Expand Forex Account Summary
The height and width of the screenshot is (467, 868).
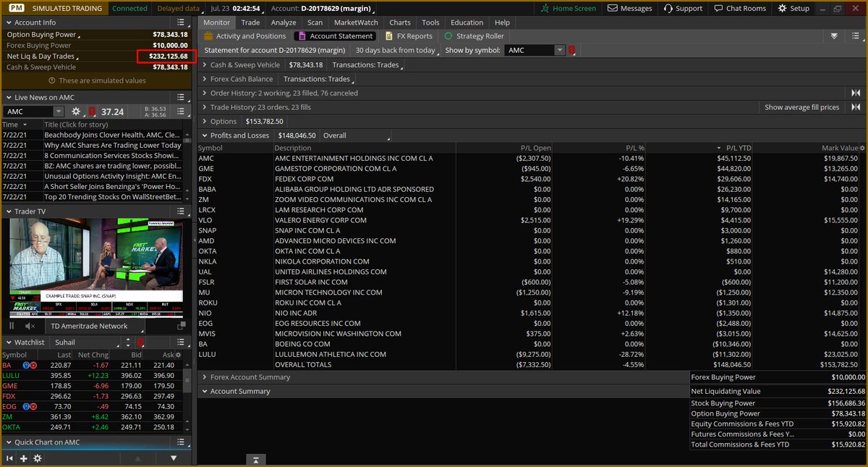pos(205,377)
